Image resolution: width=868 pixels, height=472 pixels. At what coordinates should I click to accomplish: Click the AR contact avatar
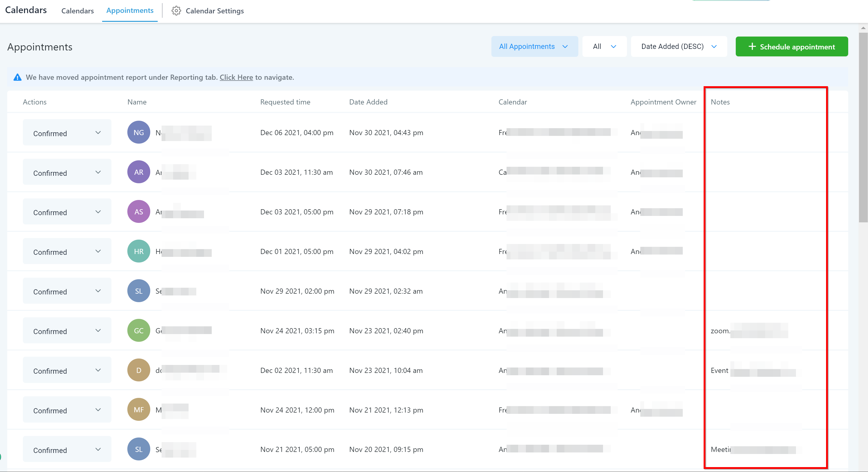click(138, 172)
